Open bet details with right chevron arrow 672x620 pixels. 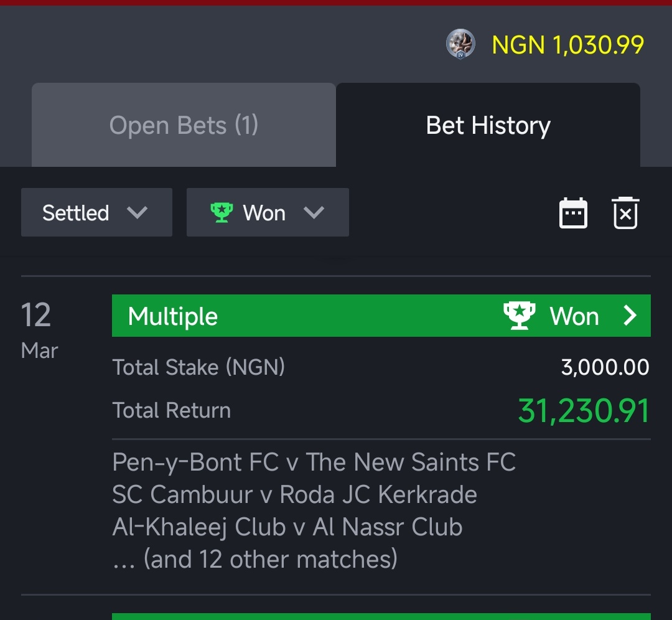630,316
